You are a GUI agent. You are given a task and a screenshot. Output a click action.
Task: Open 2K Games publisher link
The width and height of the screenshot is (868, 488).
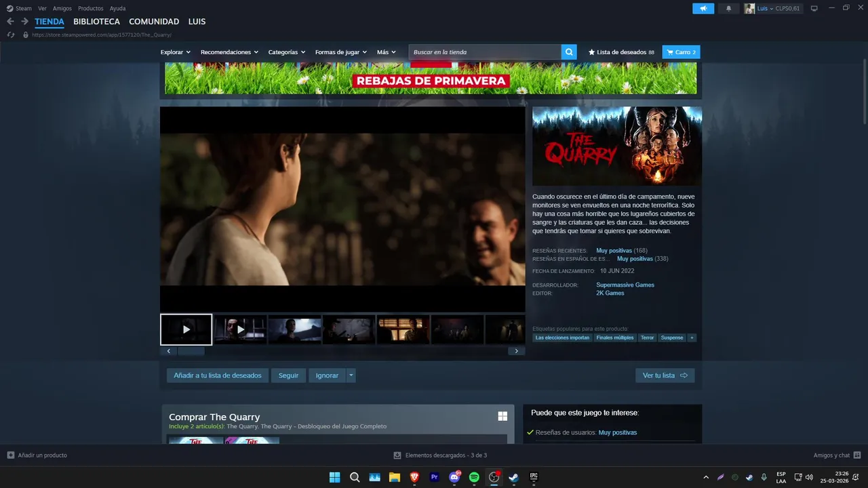point(610,293)
